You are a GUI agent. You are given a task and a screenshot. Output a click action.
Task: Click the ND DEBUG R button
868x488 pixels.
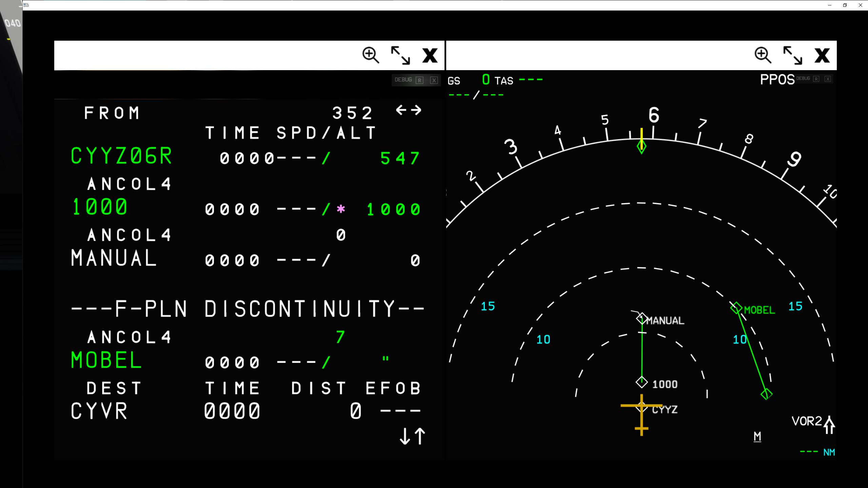(x=816, y=79)
